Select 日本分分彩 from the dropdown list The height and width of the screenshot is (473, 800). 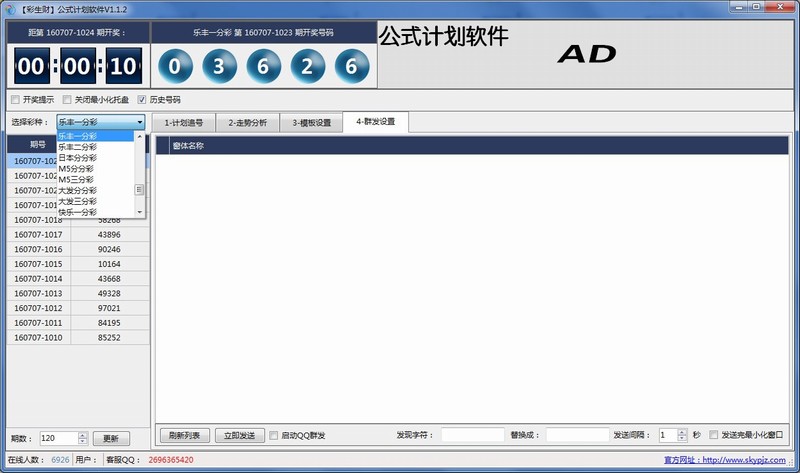[78, 157]
